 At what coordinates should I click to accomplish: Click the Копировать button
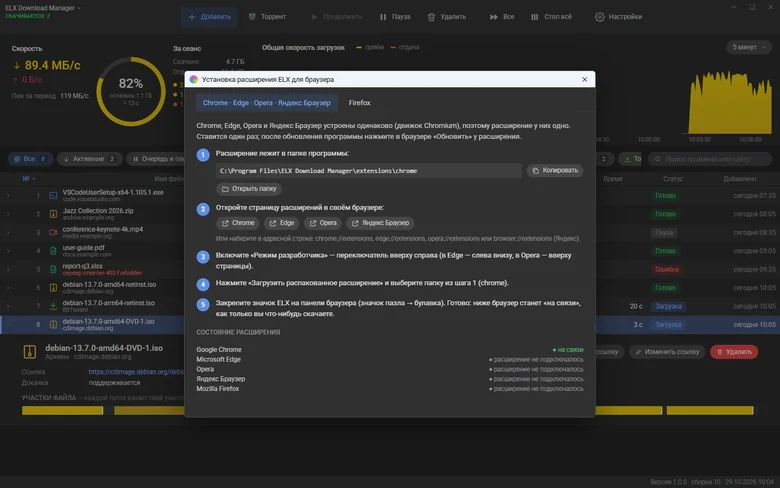click(x=555, y=171)
